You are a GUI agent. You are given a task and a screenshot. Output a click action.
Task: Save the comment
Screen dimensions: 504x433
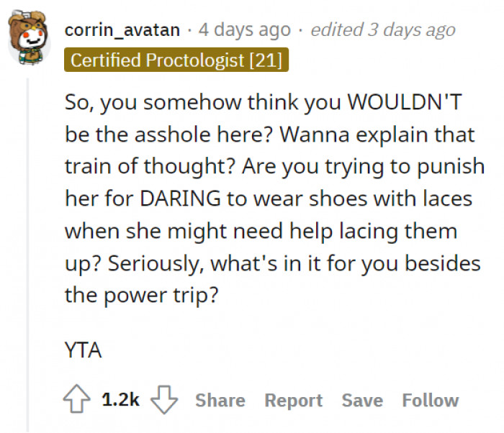pyautogui.click(x=361, y=400)
